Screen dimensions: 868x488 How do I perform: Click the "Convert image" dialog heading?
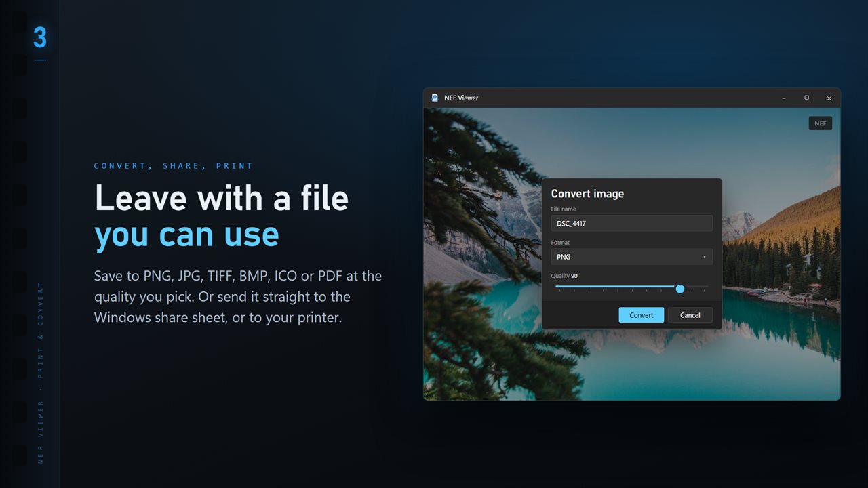click(x=587, y=194)
